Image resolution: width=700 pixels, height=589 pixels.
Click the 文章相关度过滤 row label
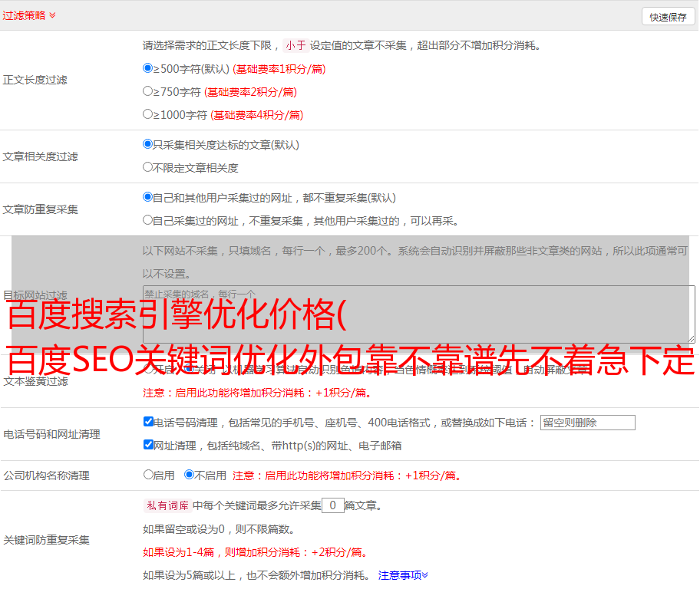pyautogui.click(x=40, y=156)
